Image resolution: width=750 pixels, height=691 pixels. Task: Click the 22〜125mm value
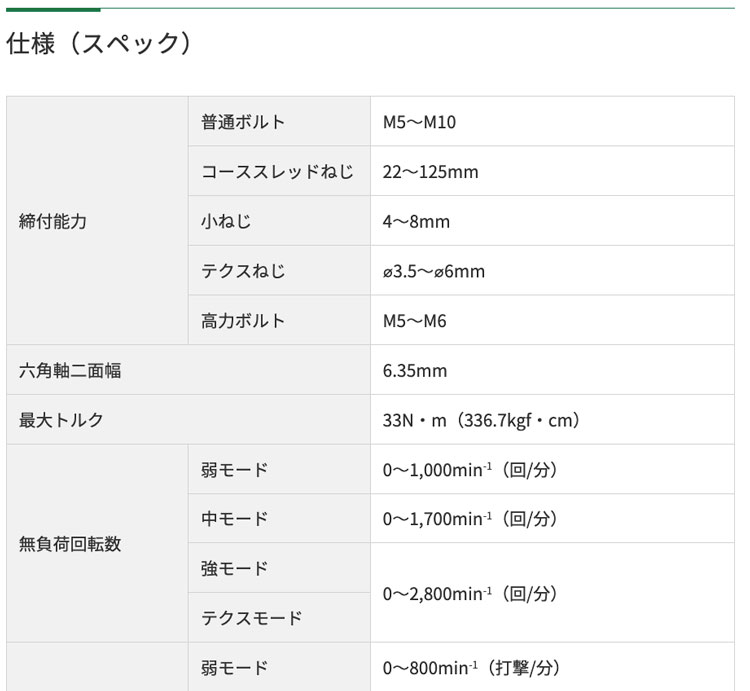click(x=430, y=172)
